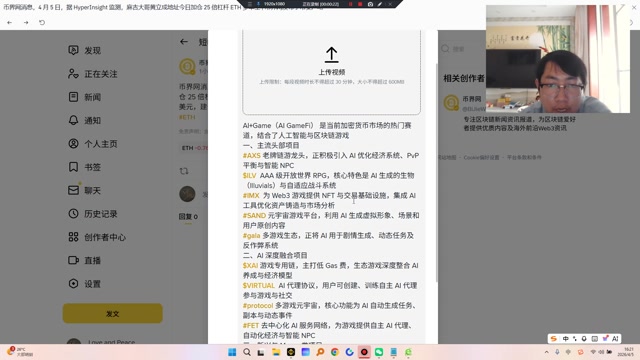Click the $VIRTUAL token tag
The image size is (640, 360).
259,285
